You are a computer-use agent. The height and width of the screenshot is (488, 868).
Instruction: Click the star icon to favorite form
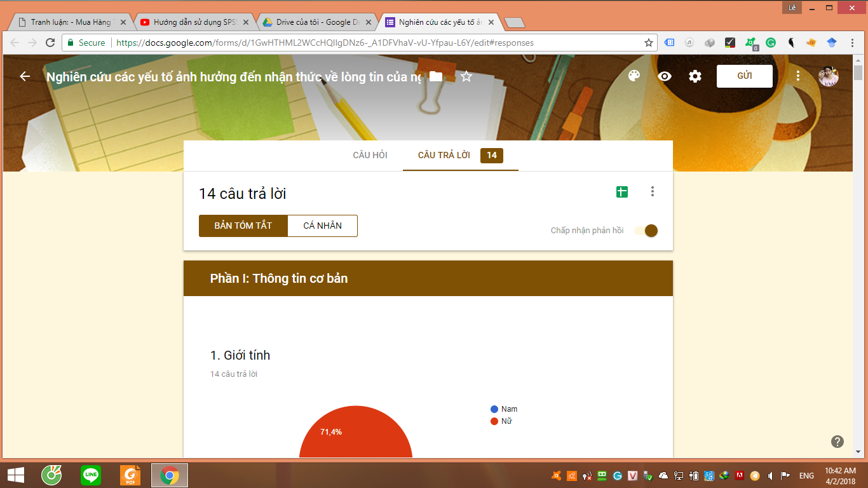pos(466,76)
